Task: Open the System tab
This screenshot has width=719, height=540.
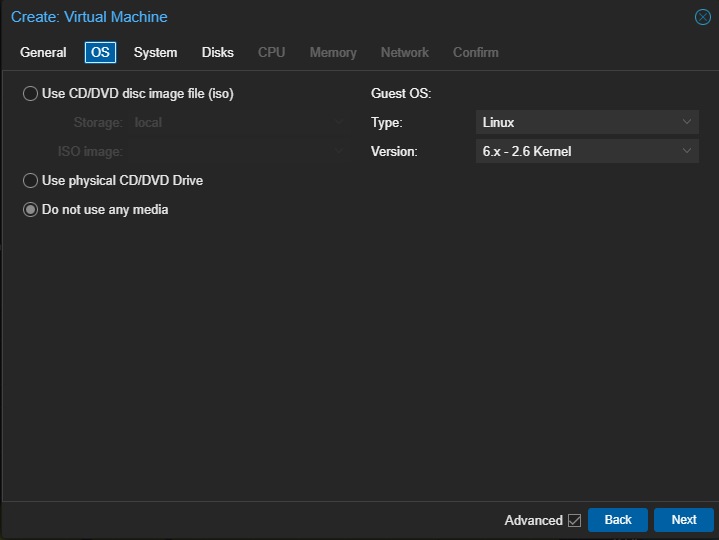Action: click(155, 52)
